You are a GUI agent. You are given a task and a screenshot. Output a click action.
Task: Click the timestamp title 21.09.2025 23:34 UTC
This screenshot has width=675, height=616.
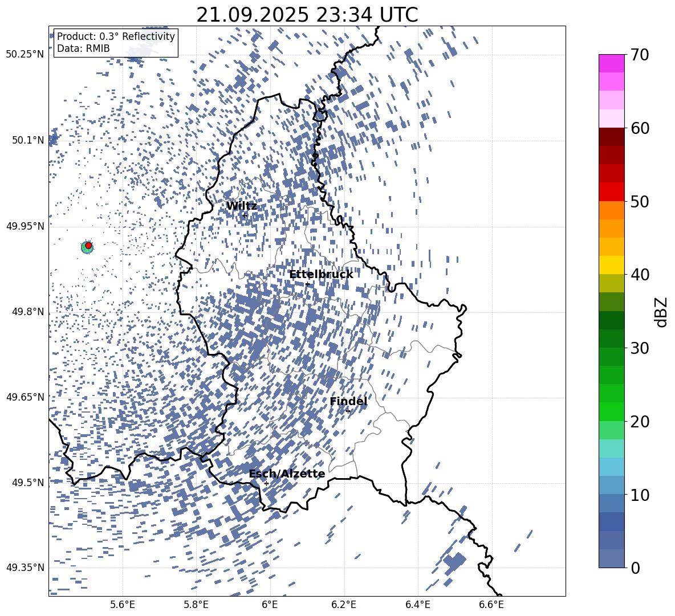pos(307,15)
